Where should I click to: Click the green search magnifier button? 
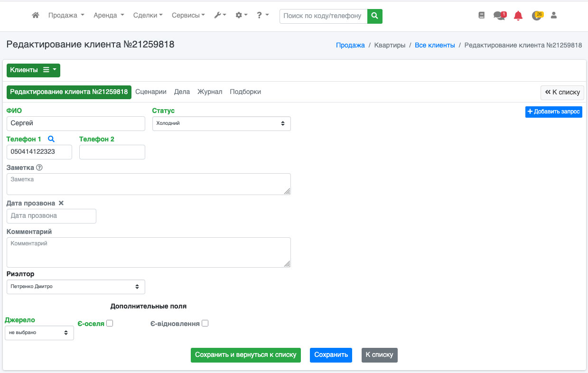click(x=374, y=16)
